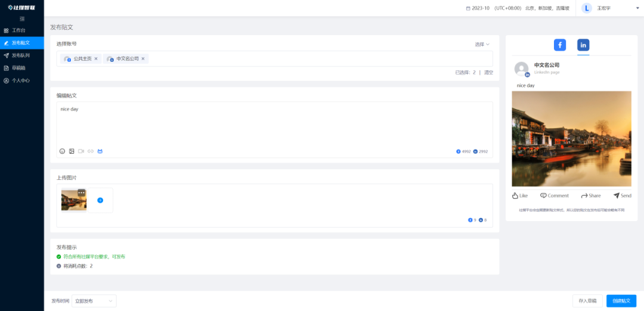Open the three-dot menu on the uploaded image
The height and width of the screenshot is (311, 644).
tap(82, 192)
